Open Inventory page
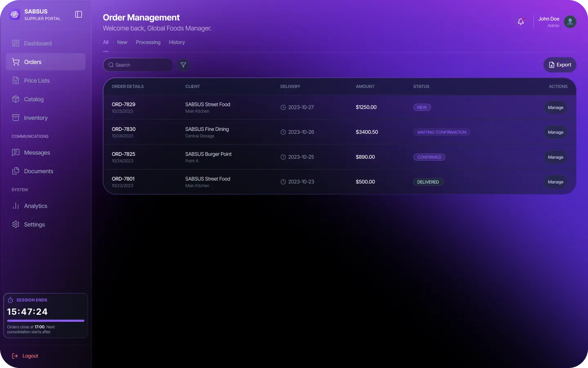This screenshot has width=588, height=368. (46, 118)
